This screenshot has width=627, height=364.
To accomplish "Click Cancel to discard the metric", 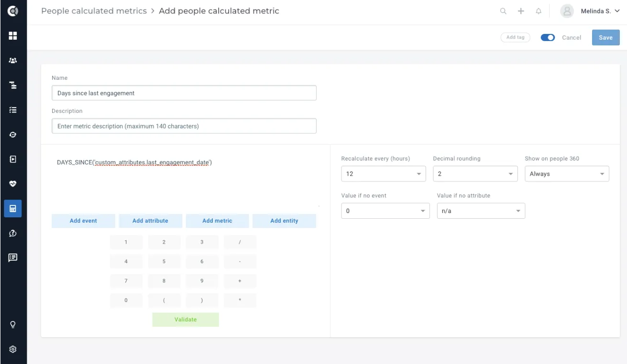I will click(572, 38).
